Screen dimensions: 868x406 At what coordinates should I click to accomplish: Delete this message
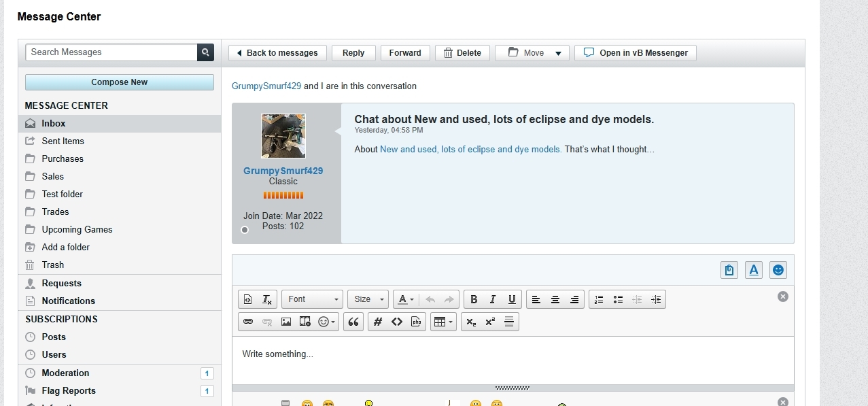(x=462, y=53)
